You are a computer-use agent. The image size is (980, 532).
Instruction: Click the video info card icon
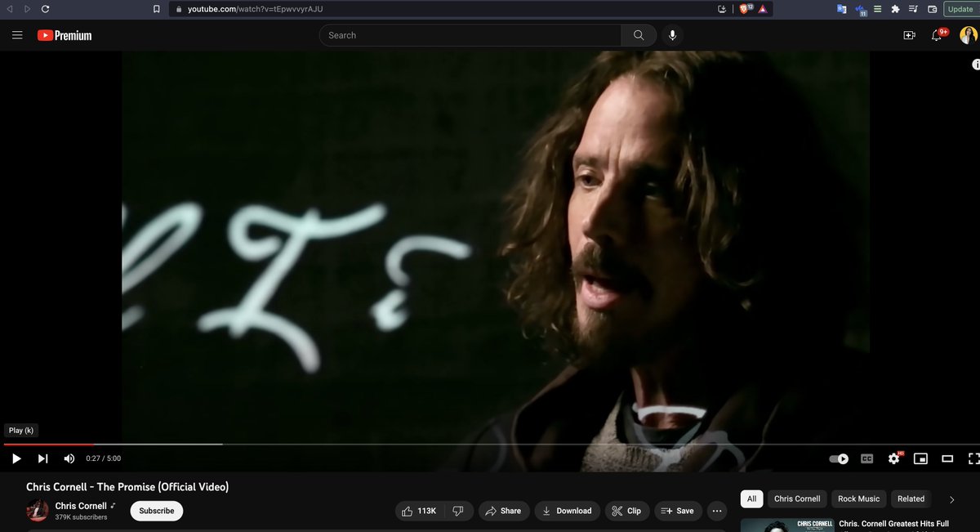point(975,65)
